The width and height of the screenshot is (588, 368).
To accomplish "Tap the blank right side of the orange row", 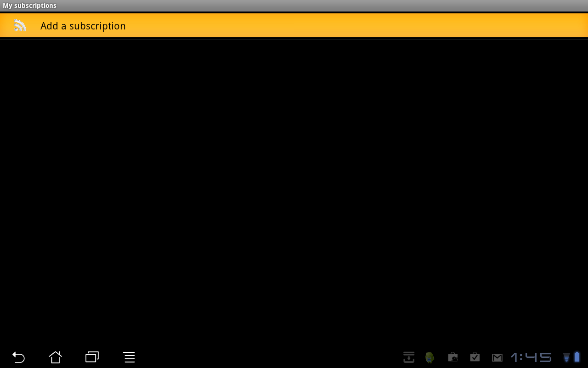I will point(413,26).
